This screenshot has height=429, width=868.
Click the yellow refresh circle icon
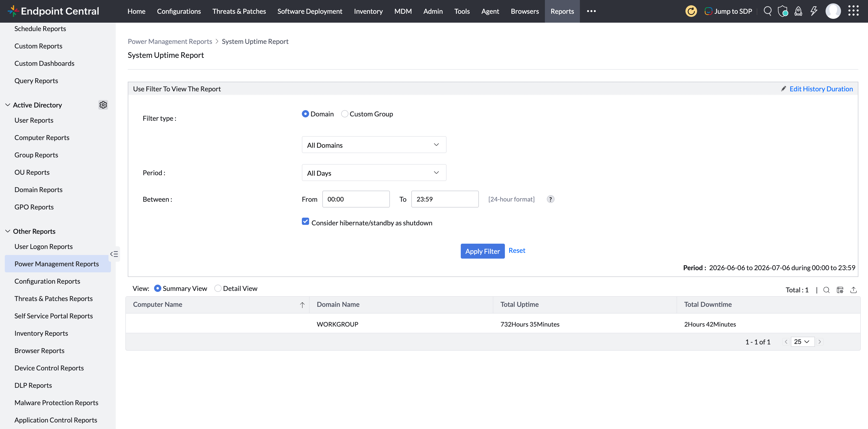coord(691,11)
